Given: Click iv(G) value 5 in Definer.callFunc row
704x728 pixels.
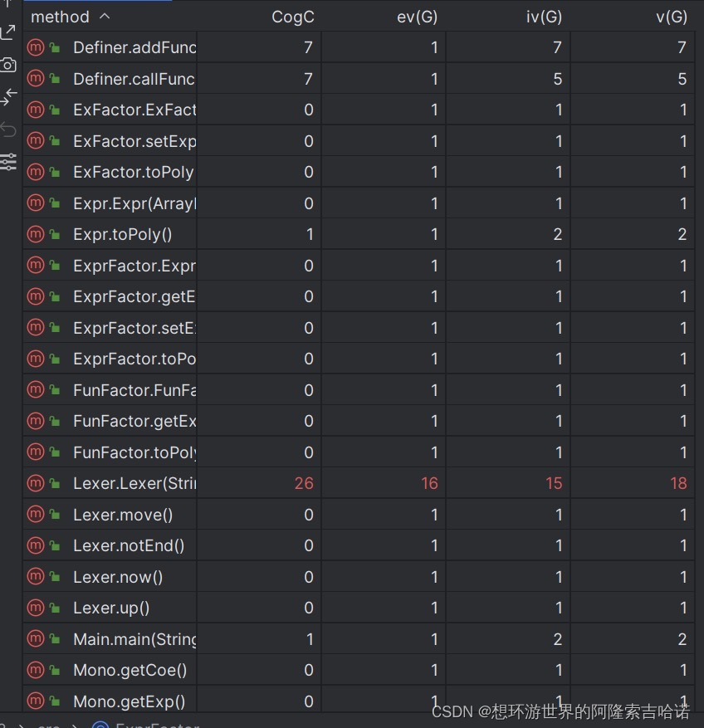Looking at the screenshot, I should [558, 79].
